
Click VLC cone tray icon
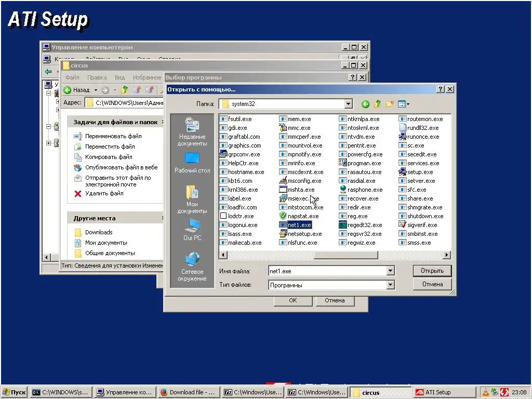point(486,393)
